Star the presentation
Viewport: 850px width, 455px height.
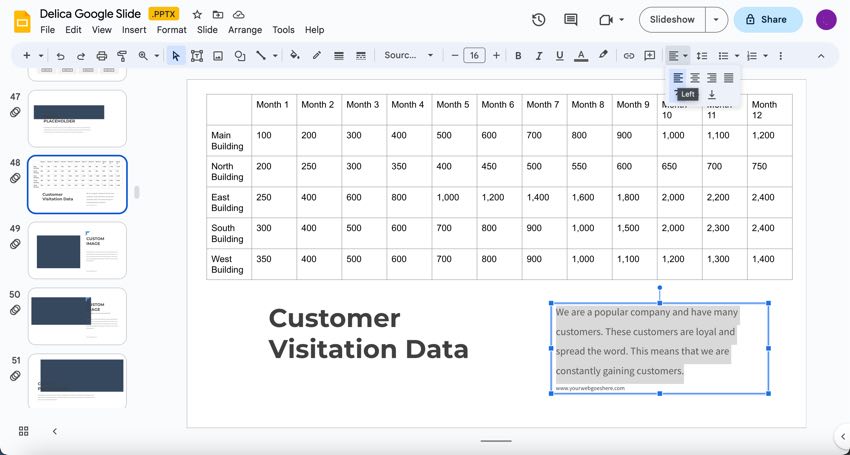pos(197,15)
